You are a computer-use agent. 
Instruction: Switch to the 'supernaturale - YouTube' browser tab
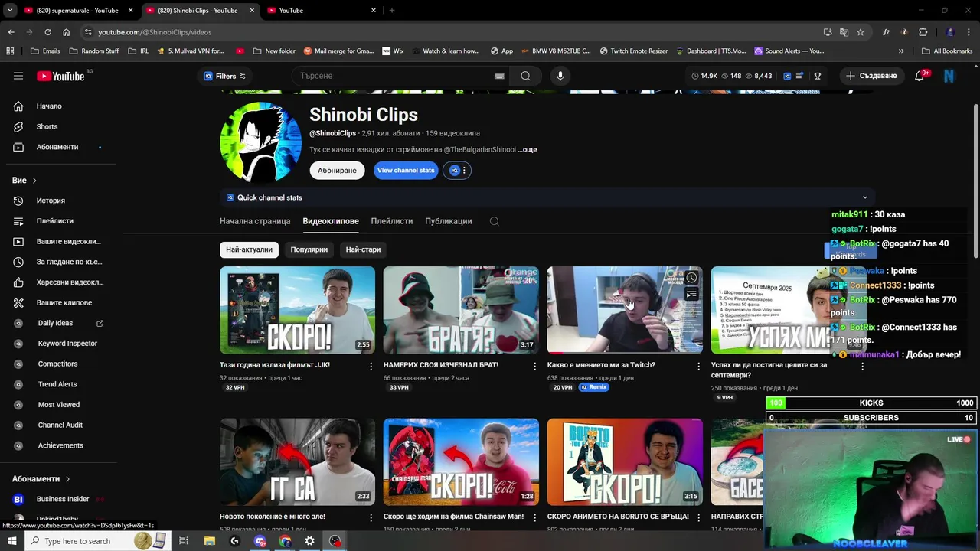tap(77, 10)
